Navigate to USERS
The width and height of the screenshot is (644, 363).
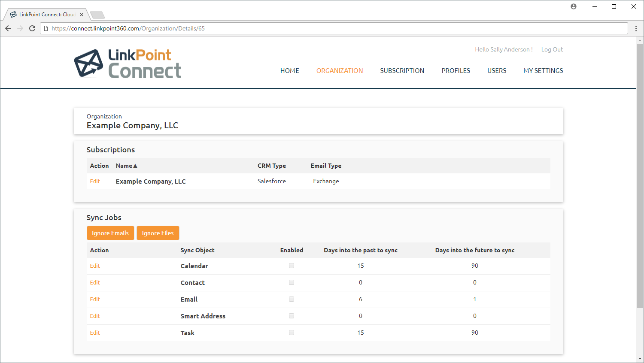point(497,71)
